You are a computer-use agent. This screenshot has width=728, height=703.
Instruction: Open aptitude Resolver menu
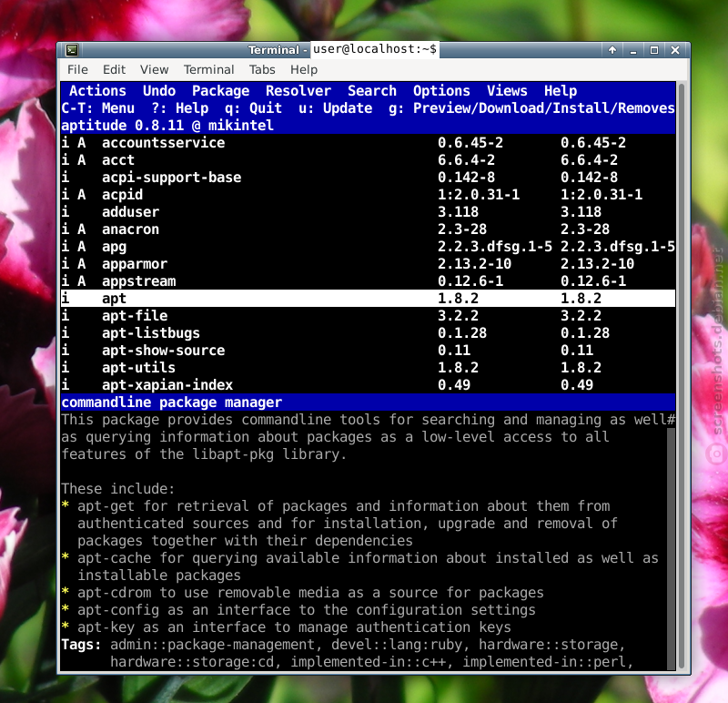pos(298,90)
